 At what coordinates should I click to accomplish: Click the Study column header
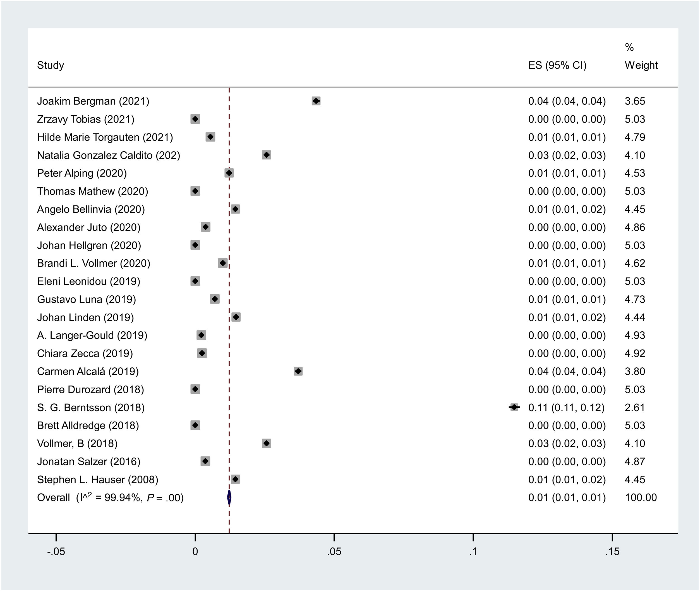[51, 65]
